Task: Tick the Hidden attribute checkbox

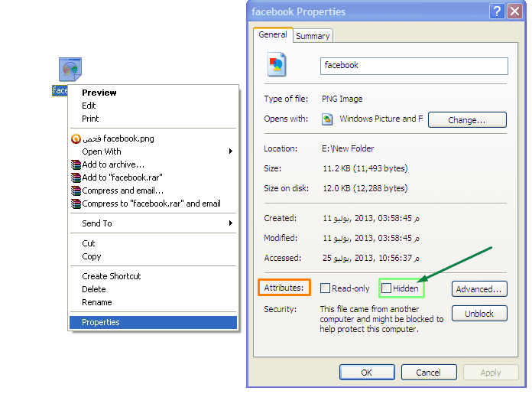Action: click(x=386, y=288)
